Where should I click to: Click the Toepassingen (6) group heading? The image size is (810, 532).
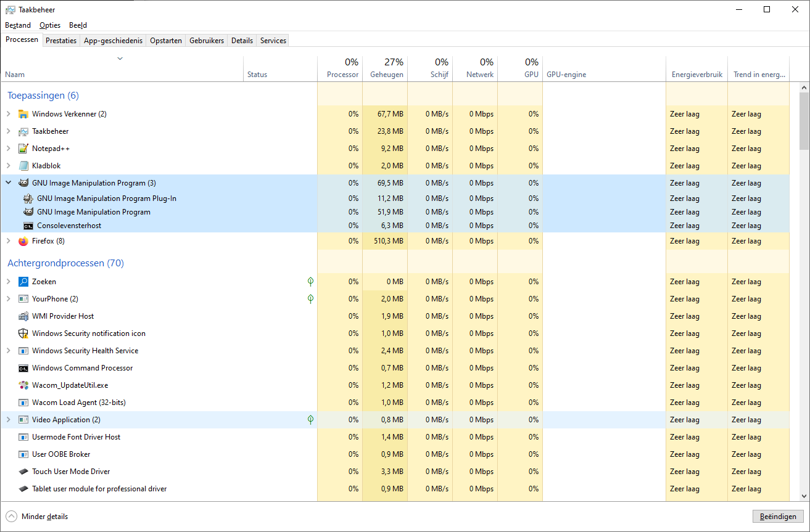43,96
